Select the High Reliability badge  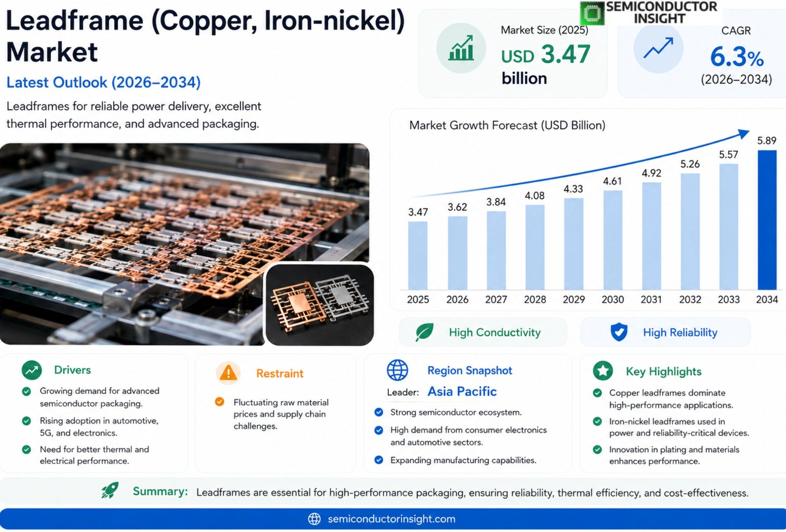coord(666,332)
